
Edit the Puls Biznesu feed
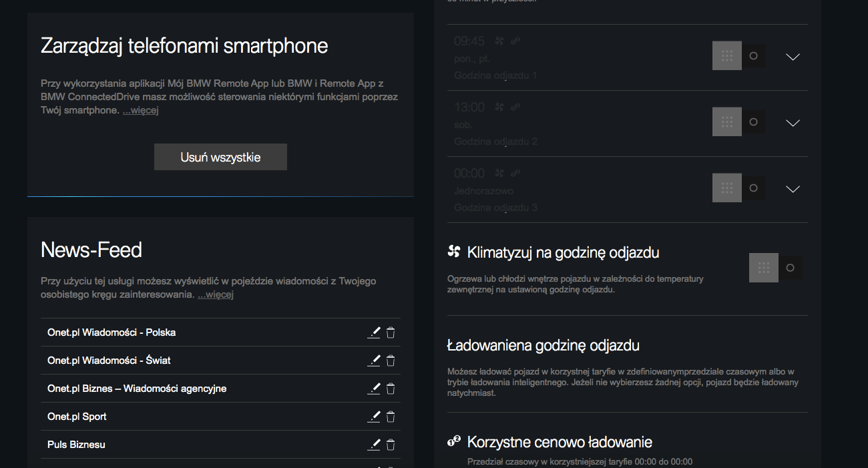click(374, 445)
